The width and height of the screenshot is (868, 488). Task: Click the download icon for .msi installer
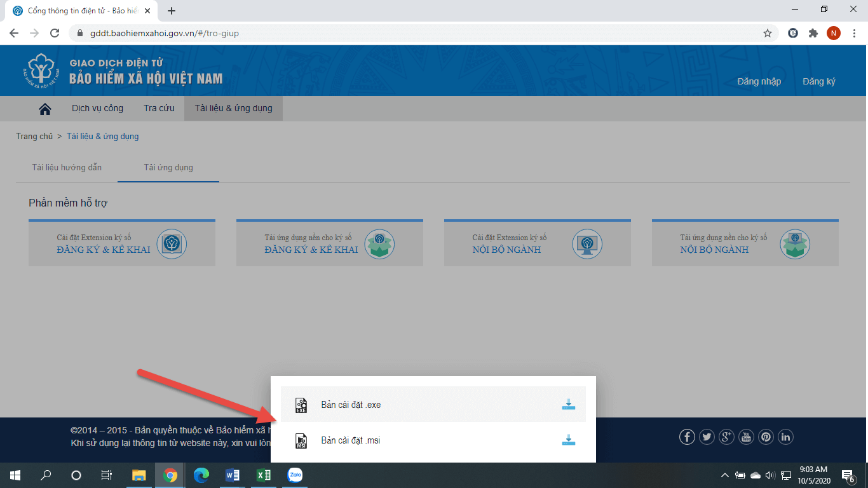568,440
